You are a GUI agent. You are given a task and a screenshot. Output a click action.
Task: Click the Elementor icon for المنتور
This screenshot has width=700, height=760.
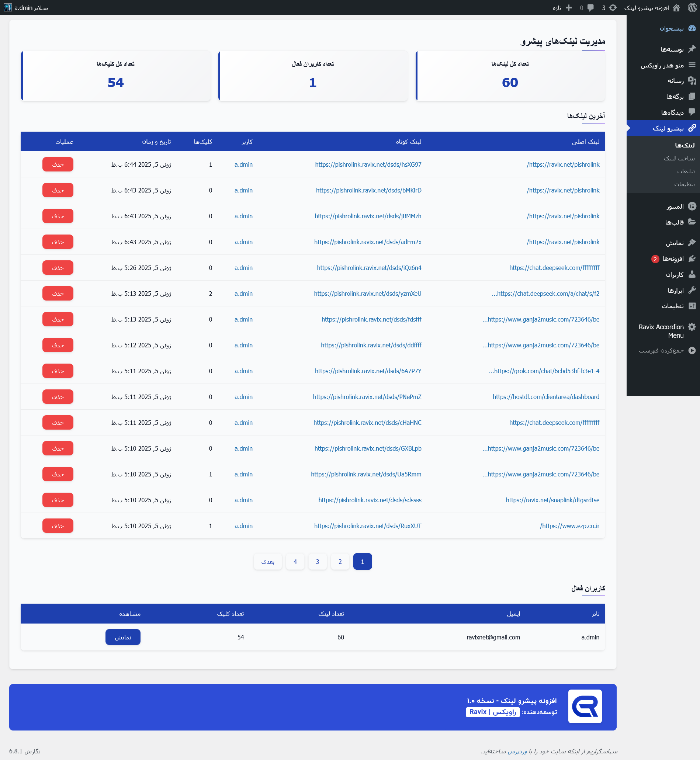coord(692,207)
